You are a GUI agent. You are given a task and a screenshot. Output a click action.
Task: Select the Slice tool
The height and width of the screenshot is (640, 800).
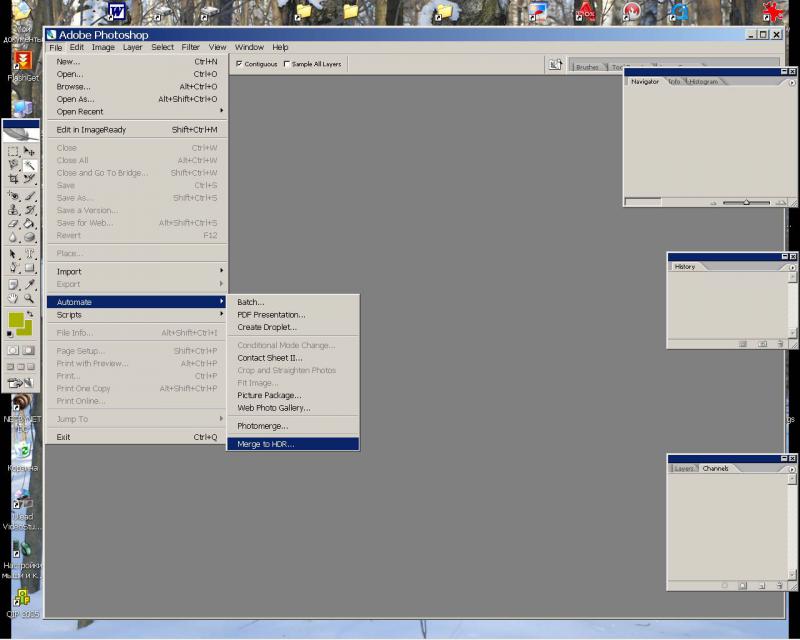tap(30, 179)
